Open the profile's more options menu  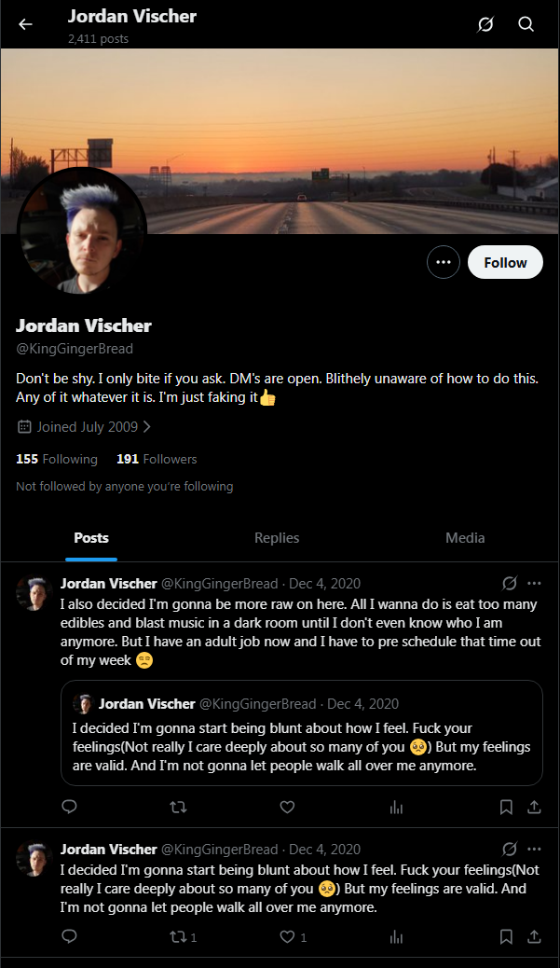pos(444,262)
